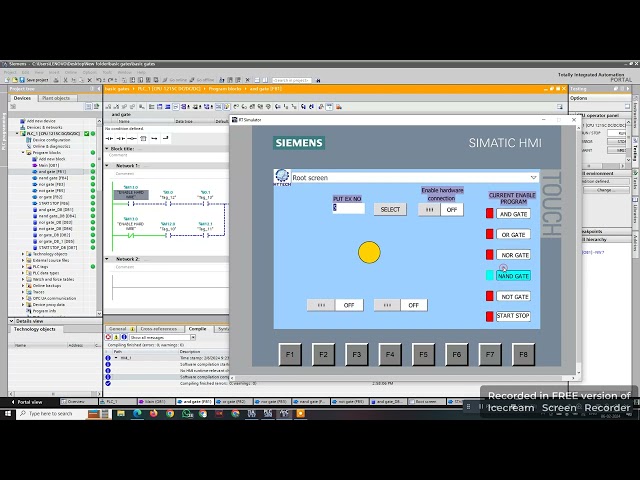640x480 pixels.
Task: Click the NAND GATE button on HMI
Action: [x=513, y=276]
